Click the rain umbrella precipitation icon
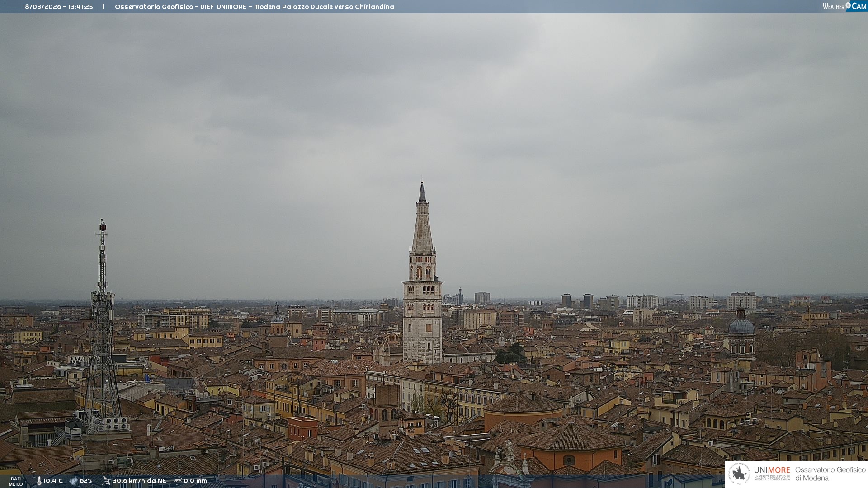The image size is (868, 488). click(x=178, y=481)
